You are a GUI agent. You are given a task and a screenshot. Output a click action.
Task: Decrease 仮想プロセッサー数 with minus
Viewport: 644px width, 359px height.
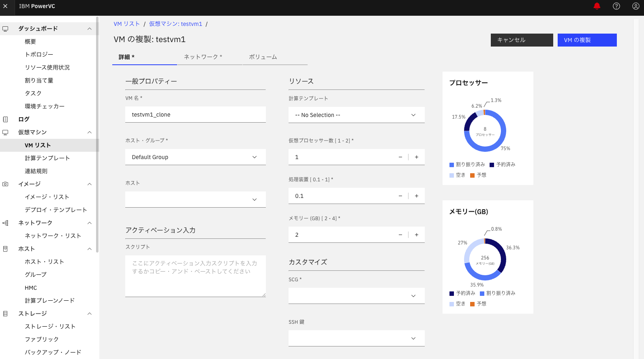pos(400,157)
